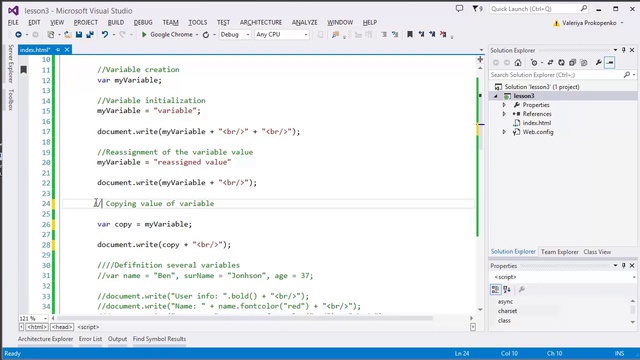Expand the Web.config tree node
The image size is (640, 360).
coord(504,132)
